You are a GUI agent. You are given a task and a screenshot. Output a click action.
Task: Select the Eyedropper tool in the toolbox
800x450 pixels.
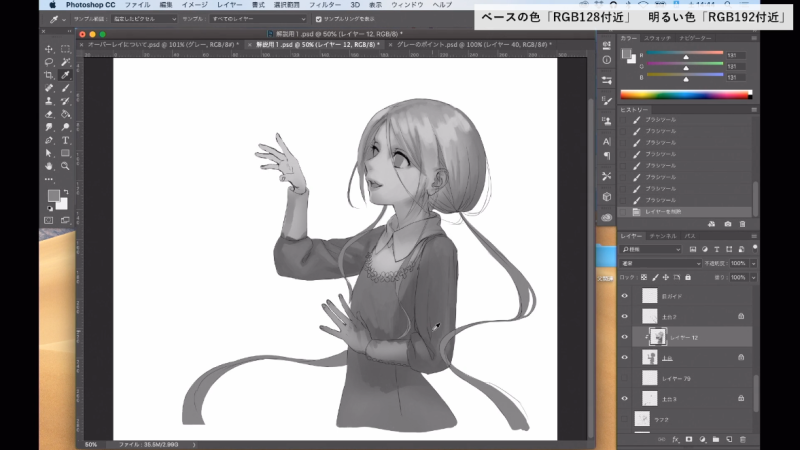[65, 75]
